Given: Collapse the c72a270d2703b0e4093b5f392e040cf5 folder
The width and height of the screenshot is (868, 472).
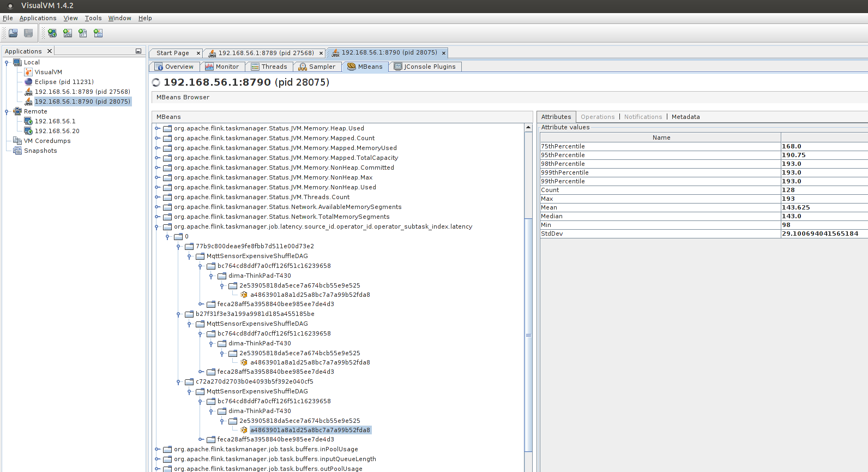Looking at the screenshot, I should point(178,382).
